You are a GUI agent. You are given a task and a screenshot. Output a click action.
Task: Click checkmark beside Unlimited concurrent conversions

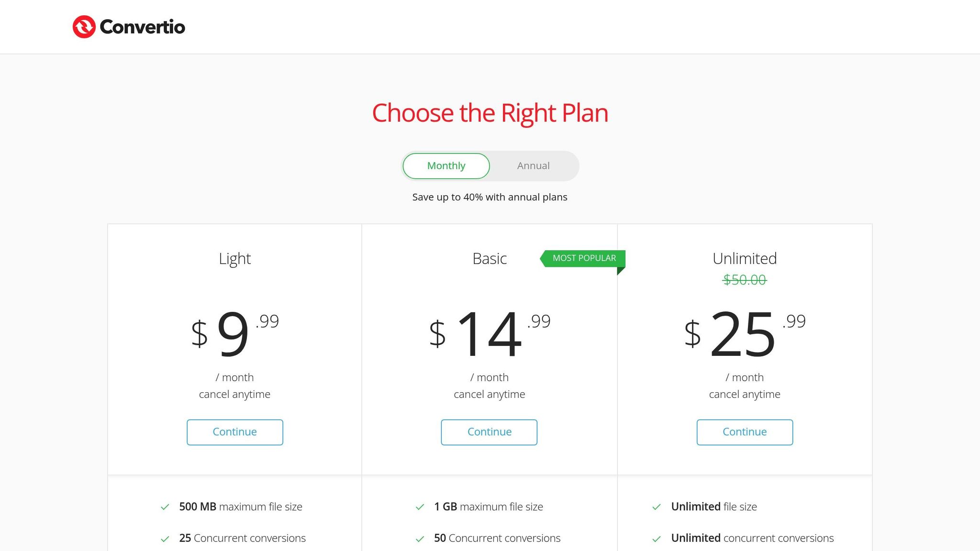point(657,539)
